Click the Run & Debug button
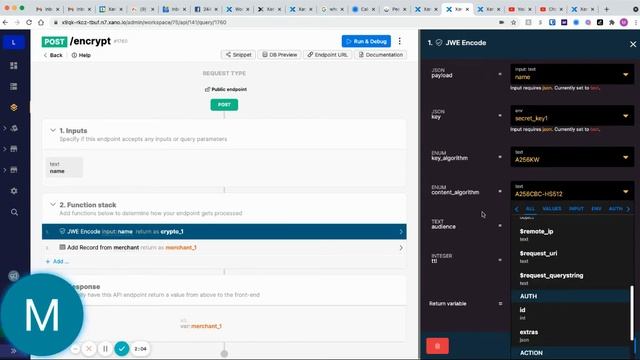Image resolution: width=640 pixels, height=360 pixels. pos(366,41)
